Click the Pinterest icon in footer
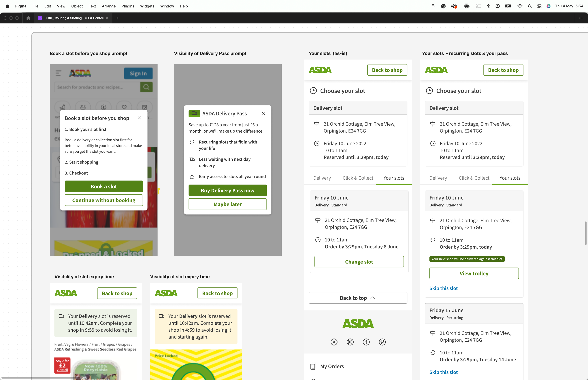 click(x=382, y=342)
